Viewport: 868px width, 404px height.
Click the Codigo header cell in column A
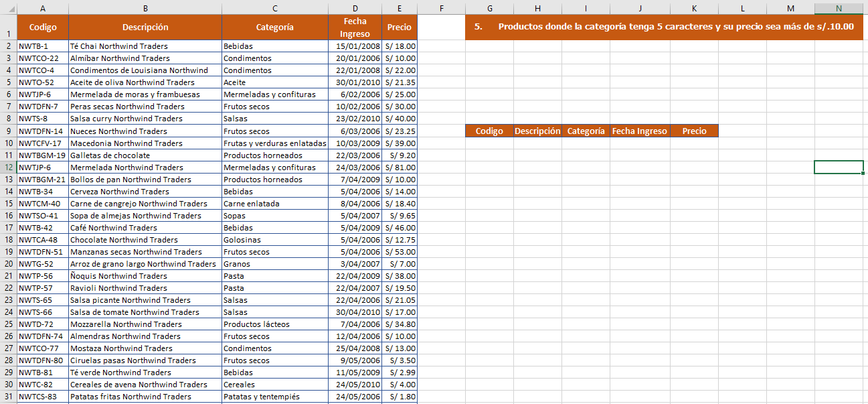click(x=43, y=27)
